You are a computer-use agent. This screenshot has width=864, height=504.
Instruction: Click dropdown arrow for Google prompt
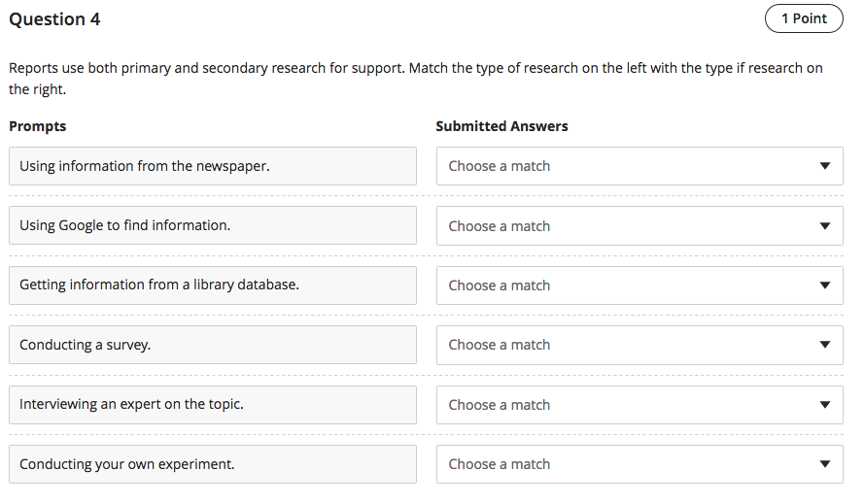point(824,226)
